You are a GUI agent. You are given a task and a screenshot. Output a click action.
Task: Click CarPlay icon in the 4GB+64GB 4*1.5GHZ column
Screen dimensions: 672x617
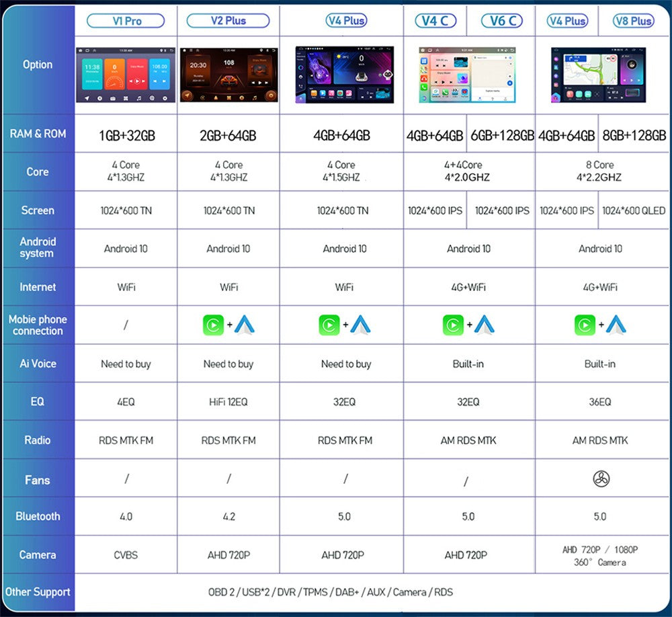(x=329, y=325)
